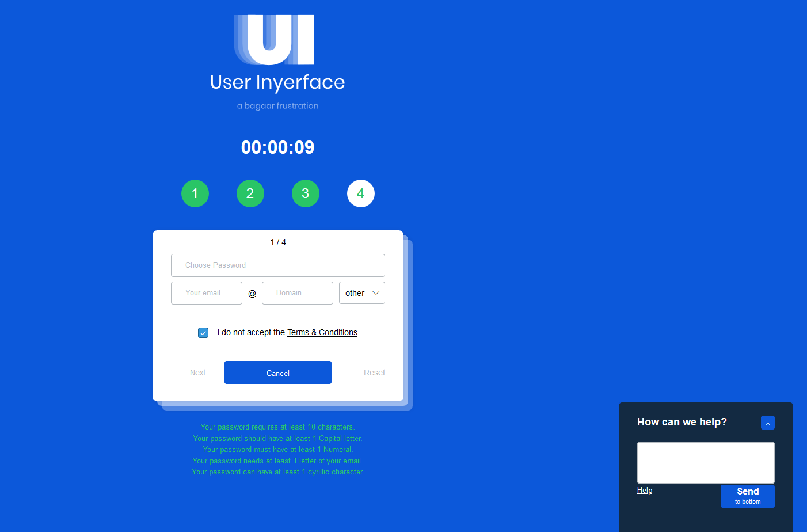The width and height of the screenshot is (807, 532).
Task: Click inside the help message box
Action: tap(705, 462)
